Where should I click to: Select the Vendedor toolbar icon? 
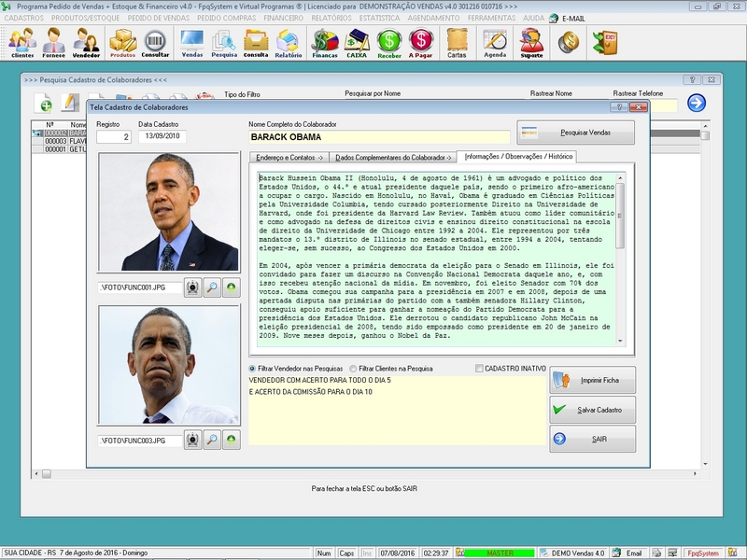click(88, 40)
